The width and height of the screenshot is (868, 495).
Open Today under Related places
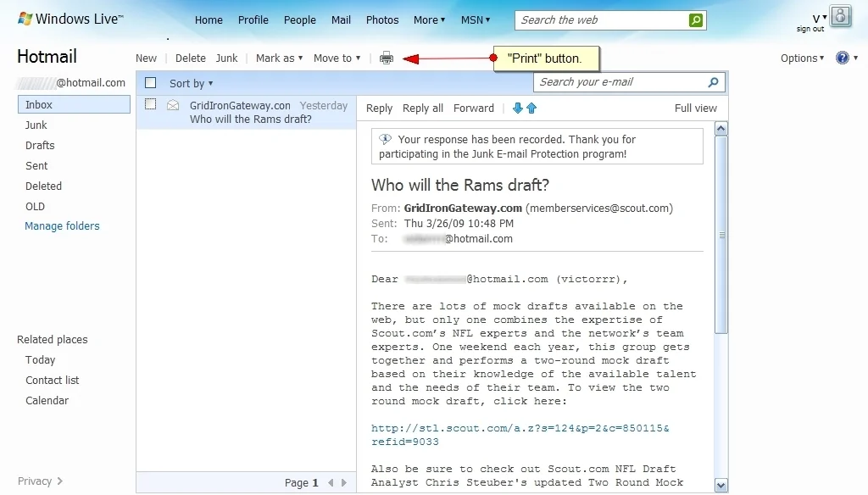41,360
